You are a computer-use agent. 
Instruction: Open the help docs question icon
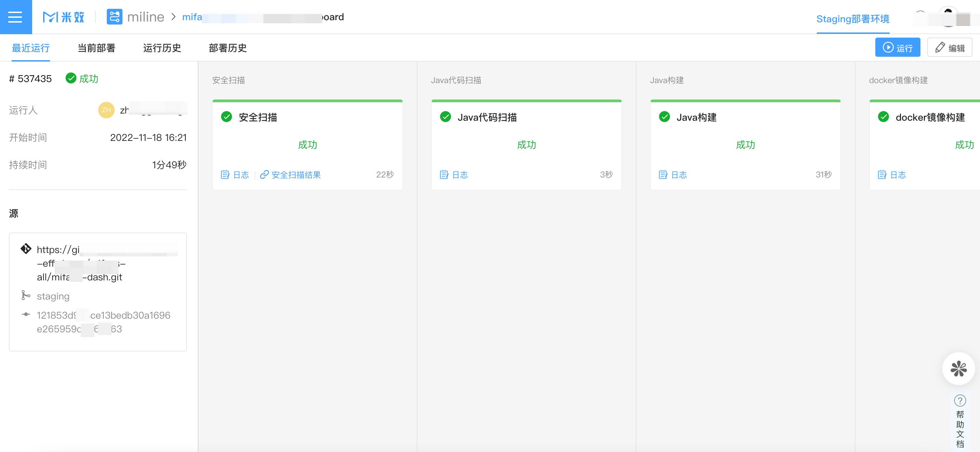pyautogui.click(x=960, y=400)
